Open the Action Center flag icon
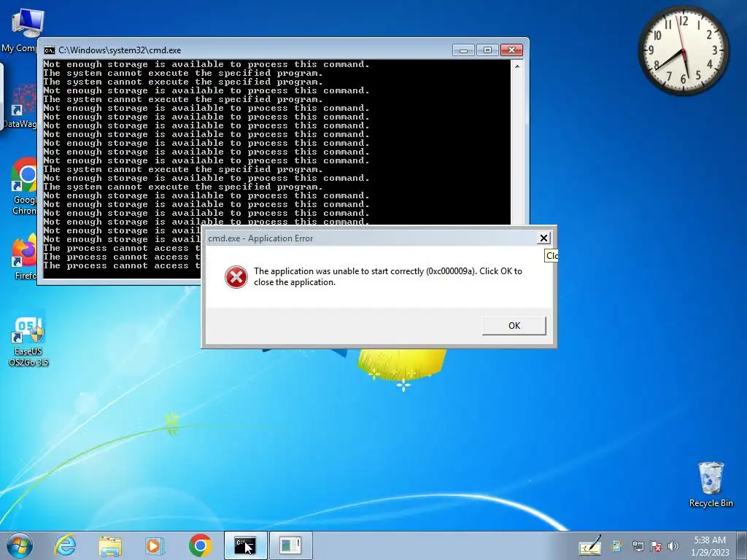The image size is (747, 560). point(656,546)
